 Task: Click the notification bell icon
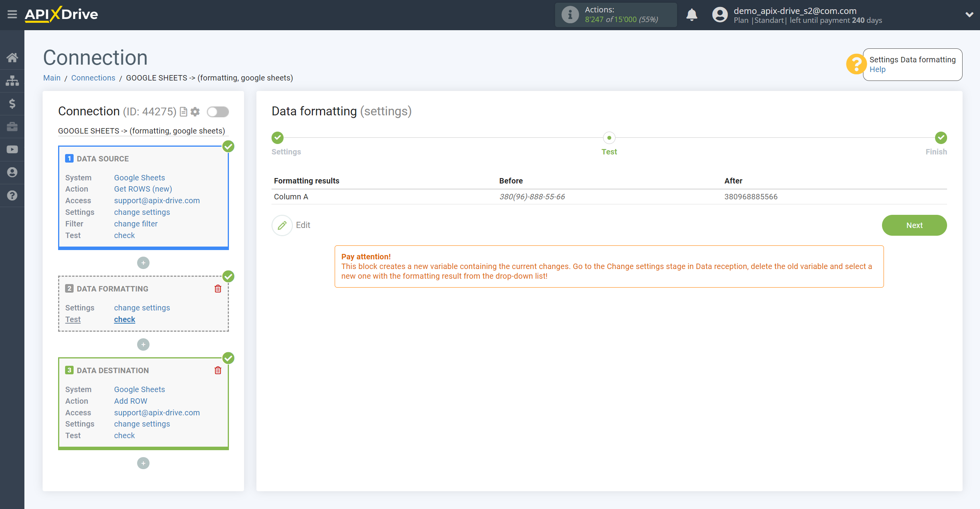[692, 14]
